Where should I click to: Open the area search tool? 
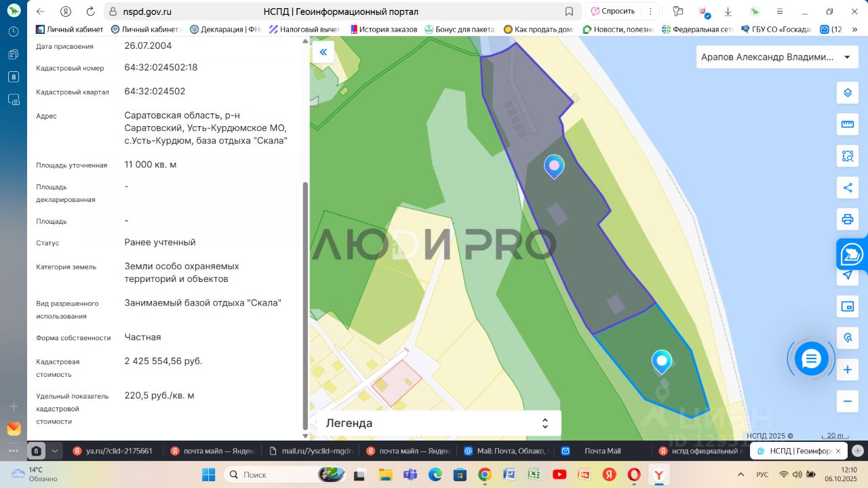click(x=848, y=156)
